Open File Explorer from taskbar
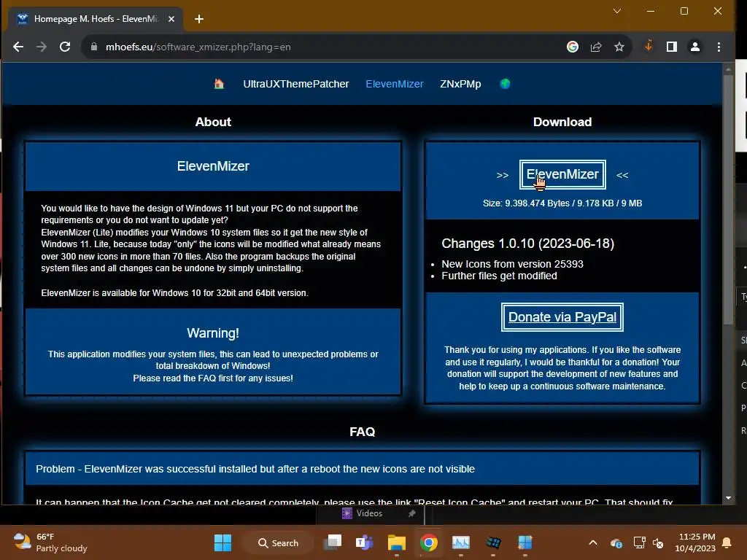 point(396,542)
